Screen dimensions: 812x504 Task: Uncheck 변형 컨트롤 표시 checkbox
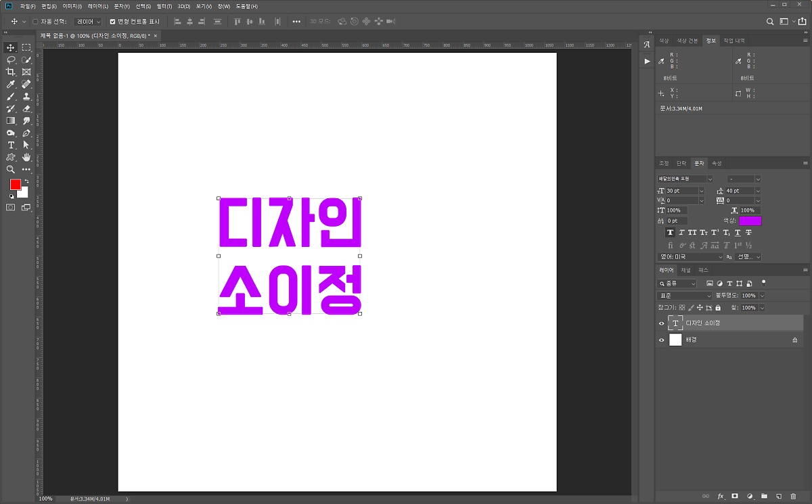click(112, 22)
